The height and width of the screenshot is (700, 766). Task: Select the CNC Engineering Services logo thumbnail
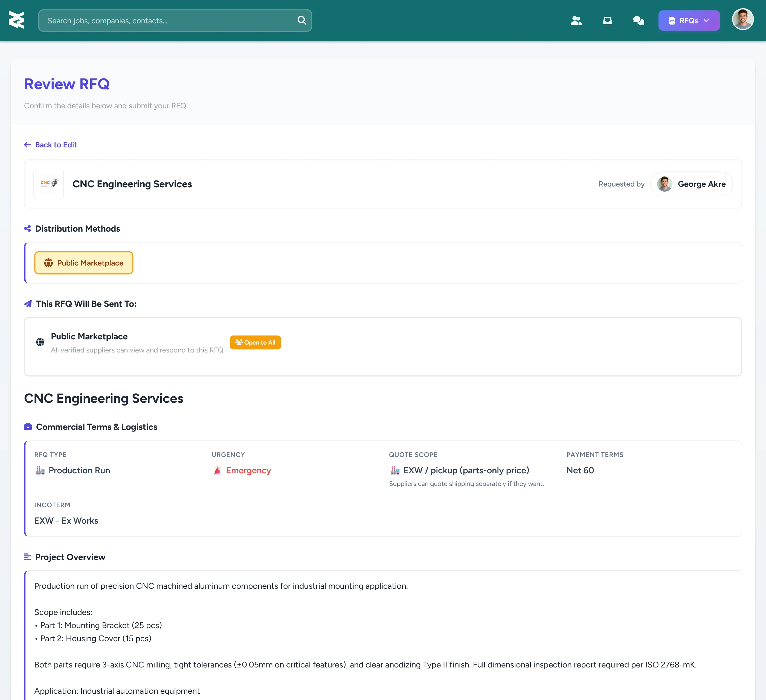[49, 183]
